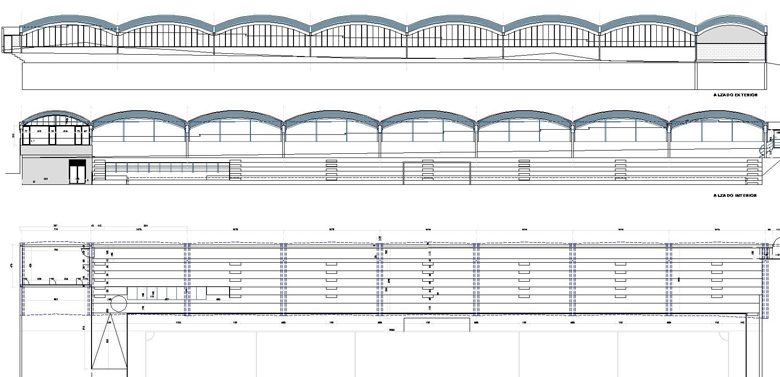Select the row of cubicles in the plan
780x377 pixels.
[167, 293]
